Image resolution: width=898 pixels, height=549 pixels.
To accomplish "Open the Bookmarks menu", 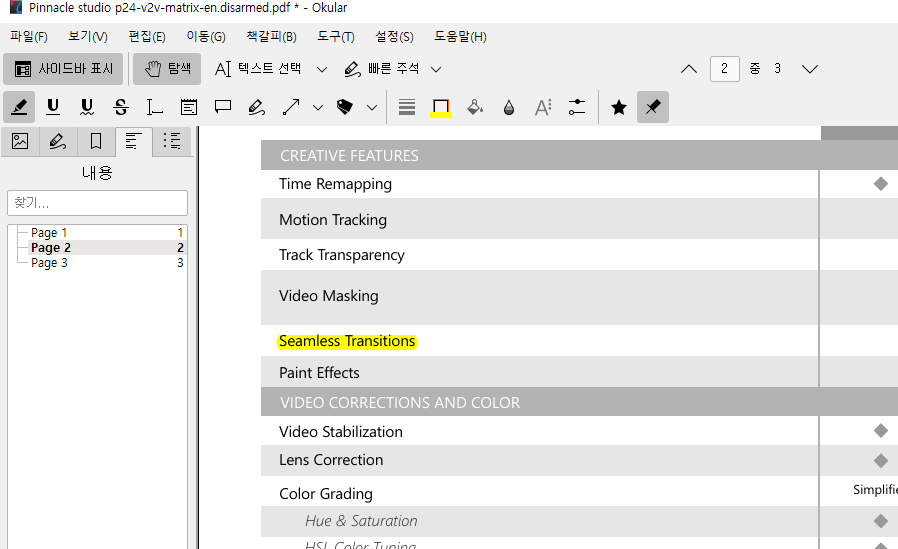I will pyautogui.click(x=271, y=37).
